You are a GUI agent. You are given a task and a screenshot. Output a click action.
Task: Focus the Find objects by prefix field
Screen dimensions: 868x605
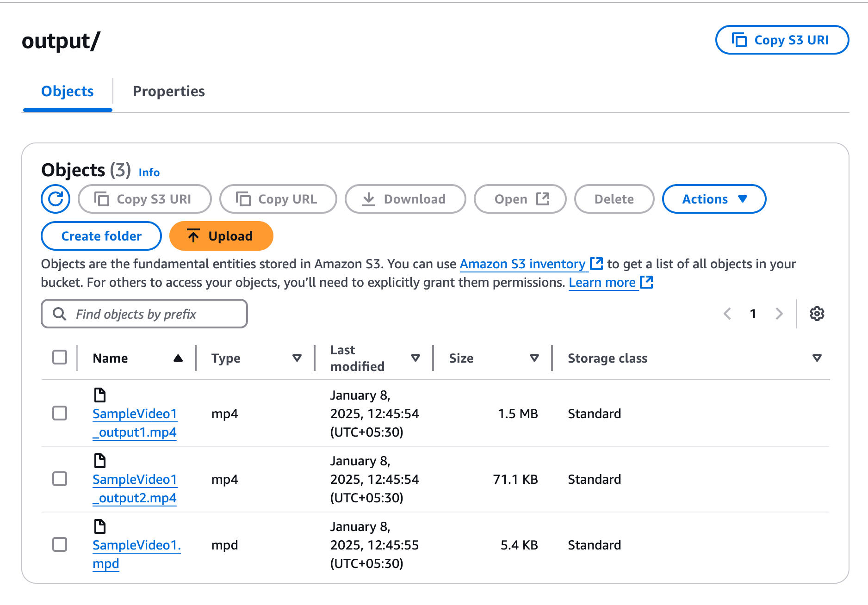pyautogui.click(x=144, y=314)
